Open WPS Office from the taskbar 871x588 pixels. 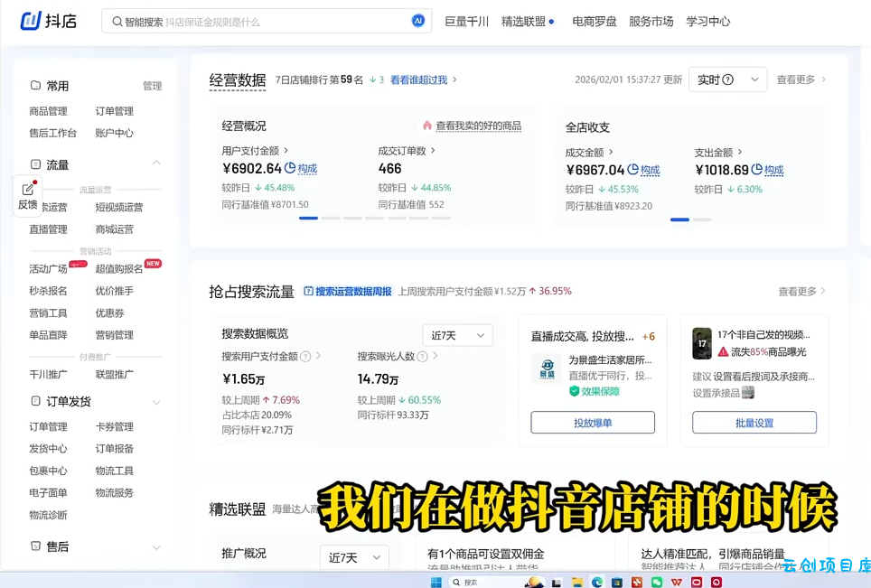click(677, 583)
